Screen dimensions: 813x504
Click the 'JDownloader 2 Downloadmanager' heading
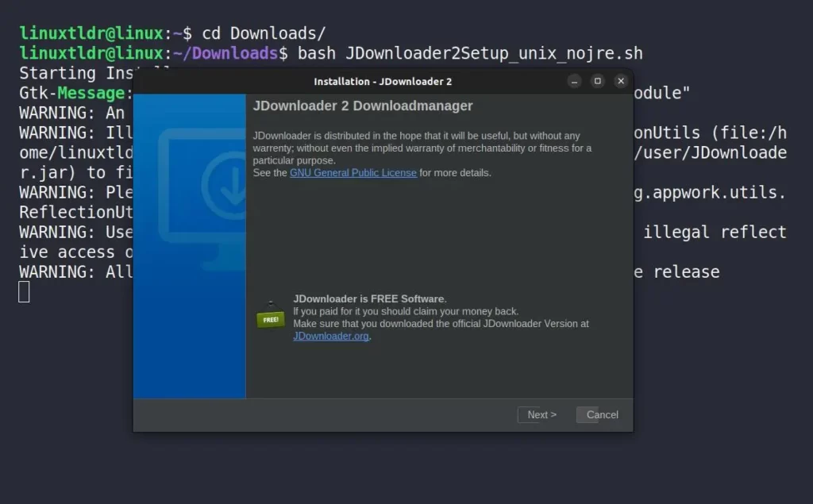tap(363, 106)
